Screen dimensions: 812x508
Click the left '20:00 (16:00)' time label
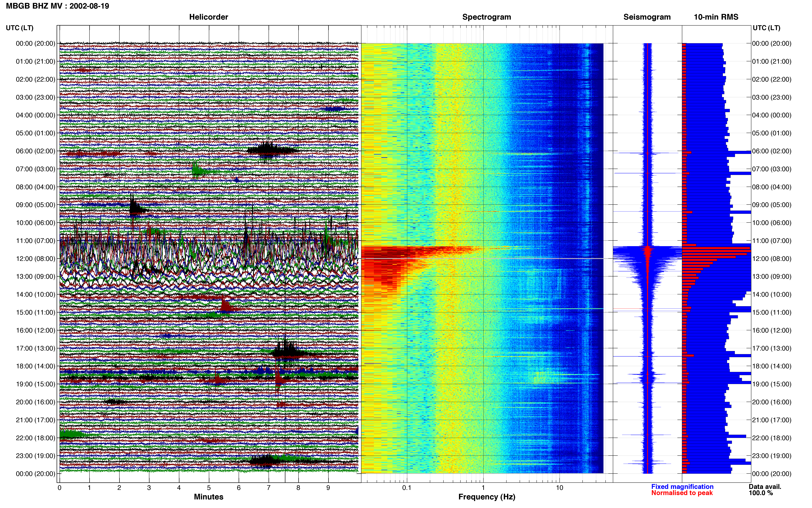36,402
